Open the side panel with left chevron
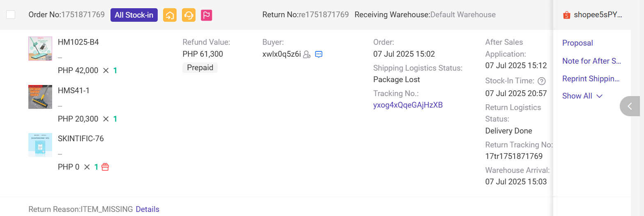The image size is (644, 216). click(630, 106)
